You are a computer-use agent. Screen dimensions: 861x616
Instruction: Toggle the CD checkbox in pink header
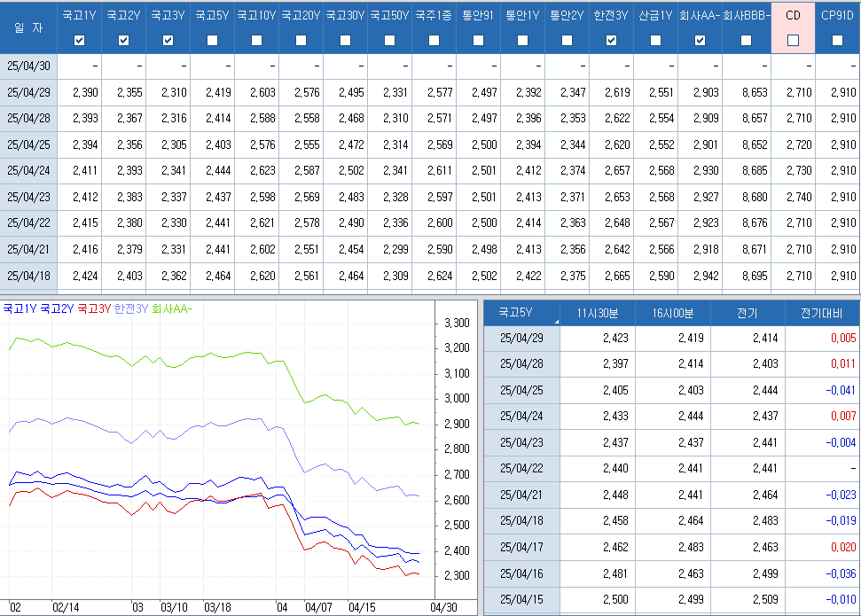pos(793,40)
